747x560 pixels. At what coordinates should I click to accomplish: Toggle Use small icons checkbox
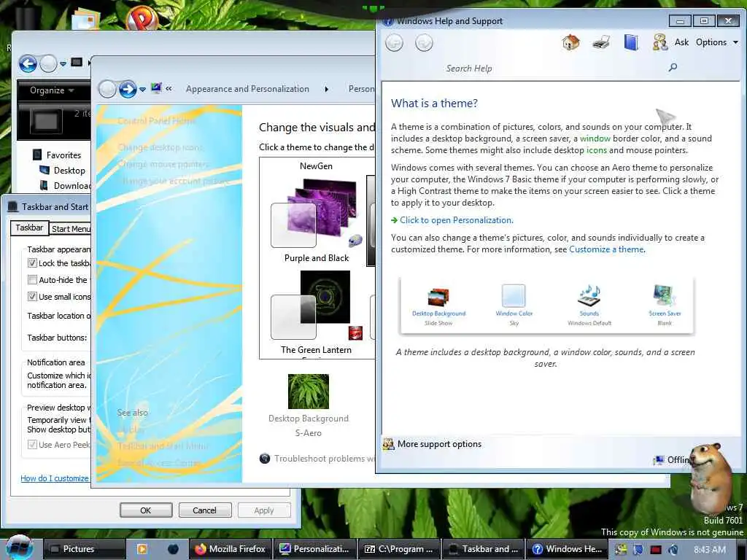click(x=32, y=296)
